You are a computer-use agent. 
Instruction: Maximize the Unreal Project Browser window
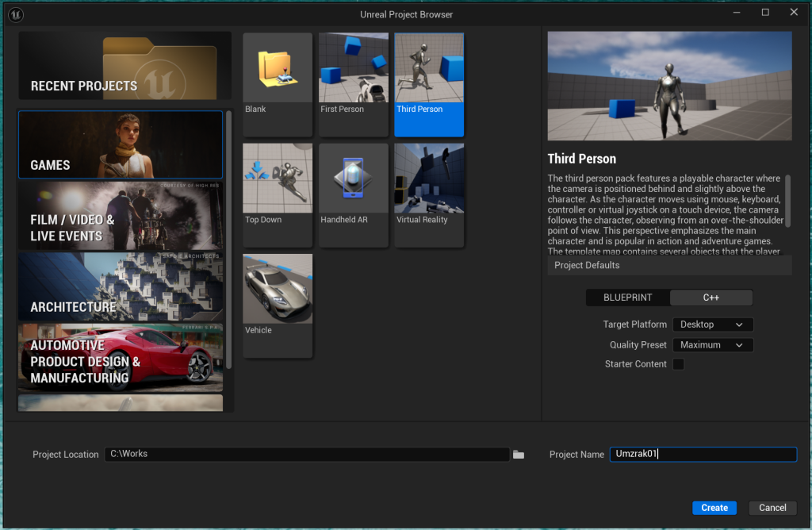click(x=765, y=13)
